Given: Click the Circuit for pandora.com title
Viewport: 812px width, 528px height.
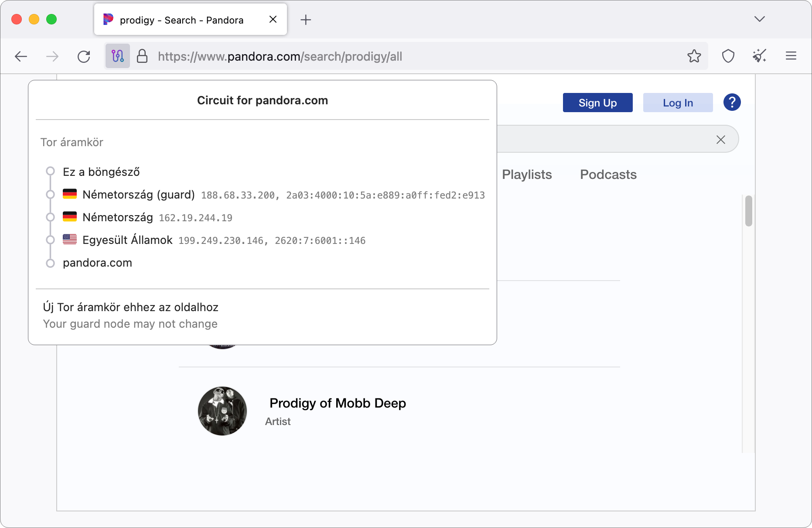Looking at the screenshot, I should coord(263,100).
